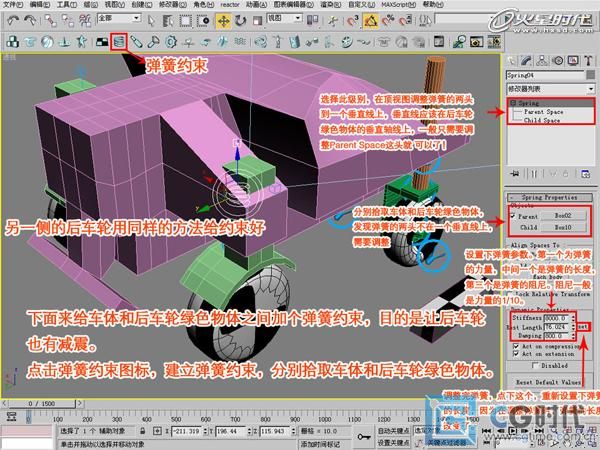Activate the Select and Rotate tool
600x450 pixels.
click(240, 21)
